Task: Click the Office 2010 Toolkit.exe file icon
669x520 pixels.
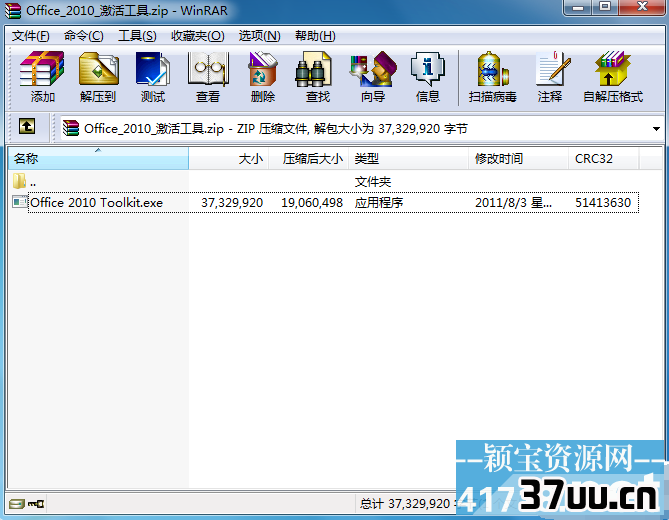Action: pyautogui.click(x=20, y=202)
